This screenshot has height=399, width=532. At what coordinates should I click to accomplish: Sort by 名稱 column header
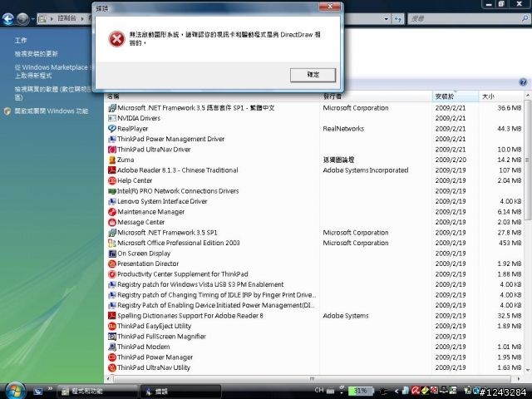click(212, 96)
